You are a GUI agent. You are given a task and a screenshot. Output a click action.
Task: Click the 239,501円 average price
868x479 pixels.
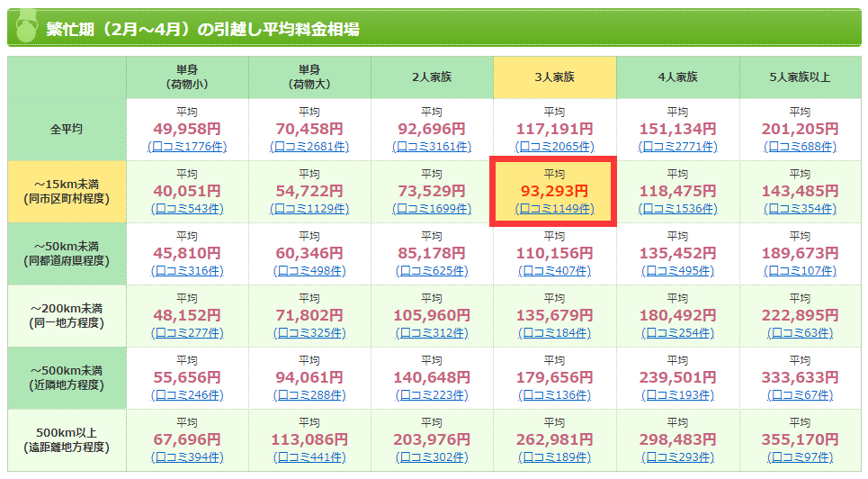[677, 377]
